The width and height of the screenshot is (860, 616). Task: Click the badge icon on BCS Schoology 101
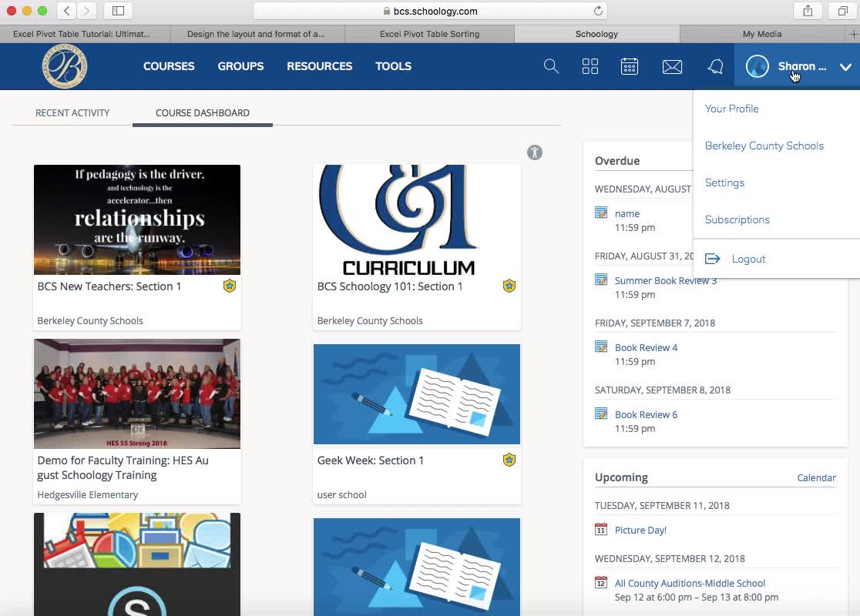tap(509, 286)
